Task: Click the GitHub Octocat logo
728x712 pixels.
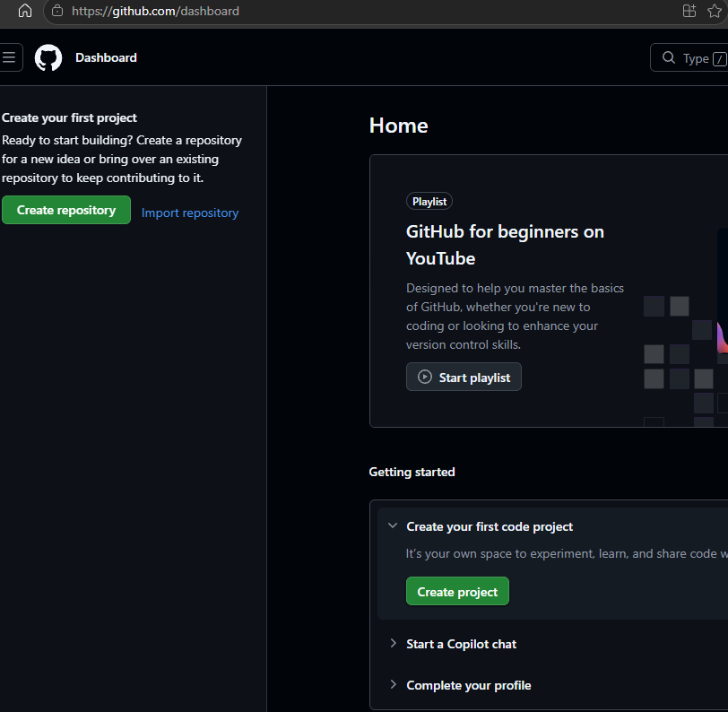Action: 48,57
